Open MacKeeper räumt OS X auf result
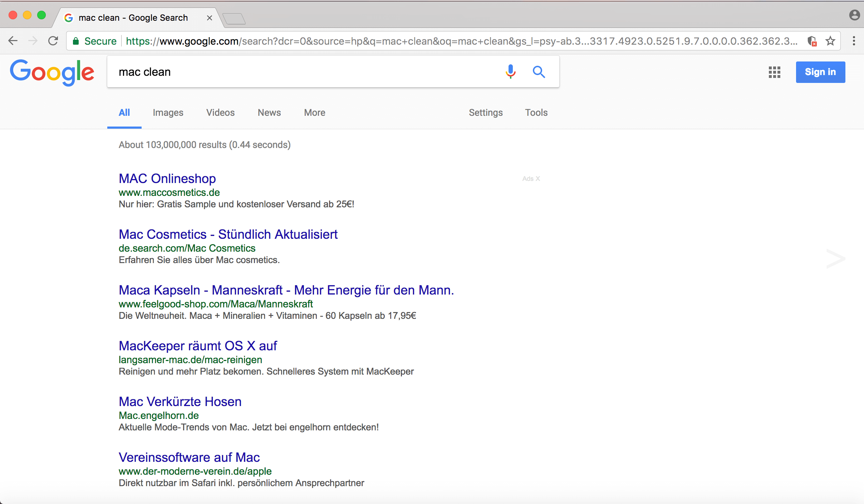This screenshot has width=864, height=504. point(198,346)
